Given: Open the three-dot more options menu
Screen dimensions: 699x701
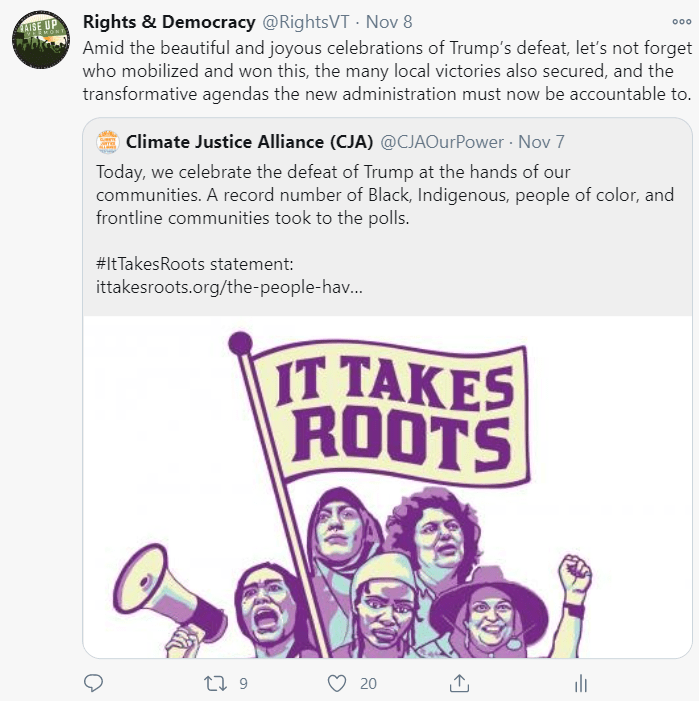Looking at the screenshot, I should [681, 22].
